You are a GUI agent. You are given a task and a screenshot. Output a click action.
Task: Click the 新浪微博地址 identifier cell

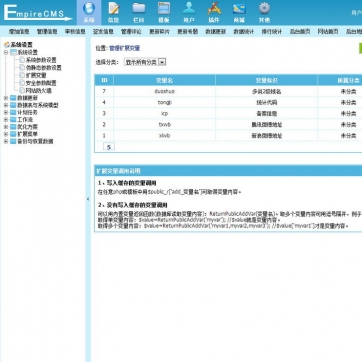267,136
